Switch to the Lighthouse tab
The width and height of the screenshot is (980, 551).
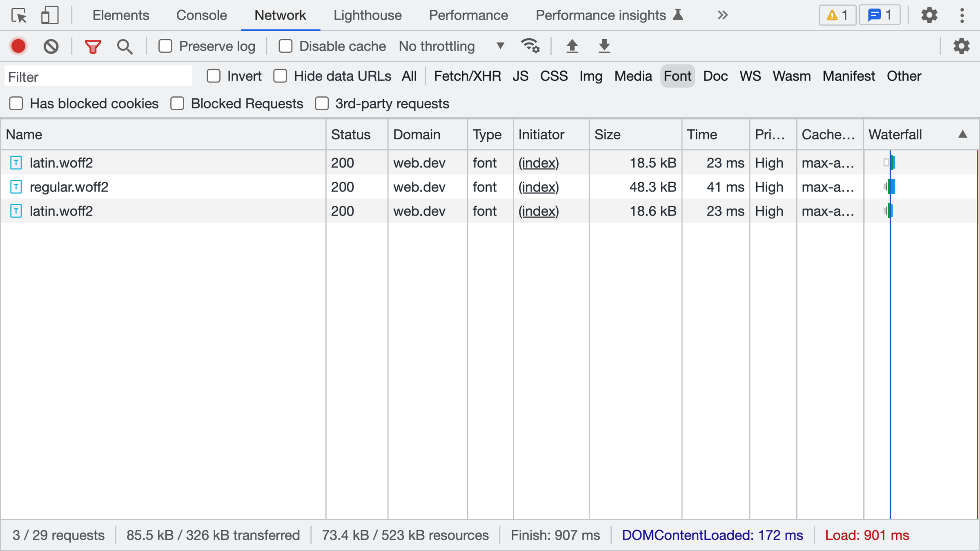pyautogui.click(x=367, y=16)
